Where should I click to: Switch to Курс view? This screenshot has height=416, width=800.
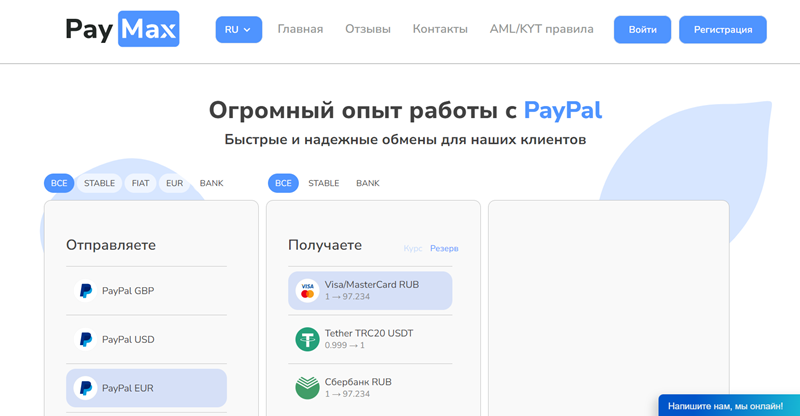413,249
